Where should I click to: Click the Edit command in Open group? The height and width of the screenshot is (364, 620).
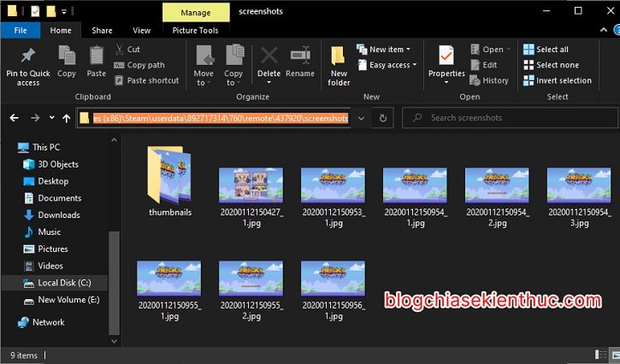[x=484, y=65]
